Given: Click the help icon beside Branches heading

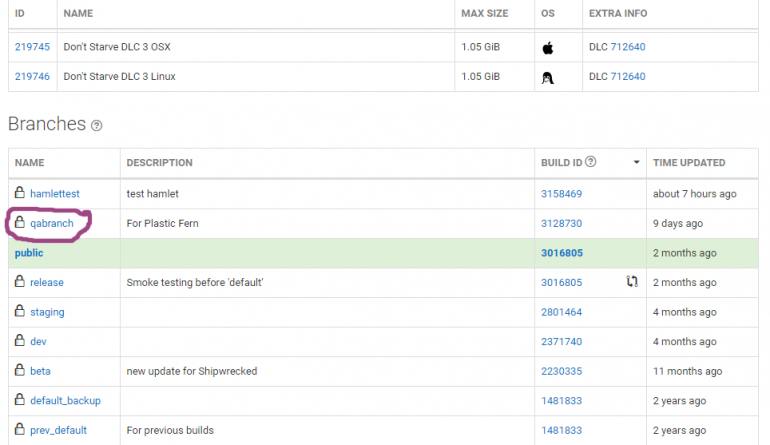Looking at the screenshot, I should 97,126.
